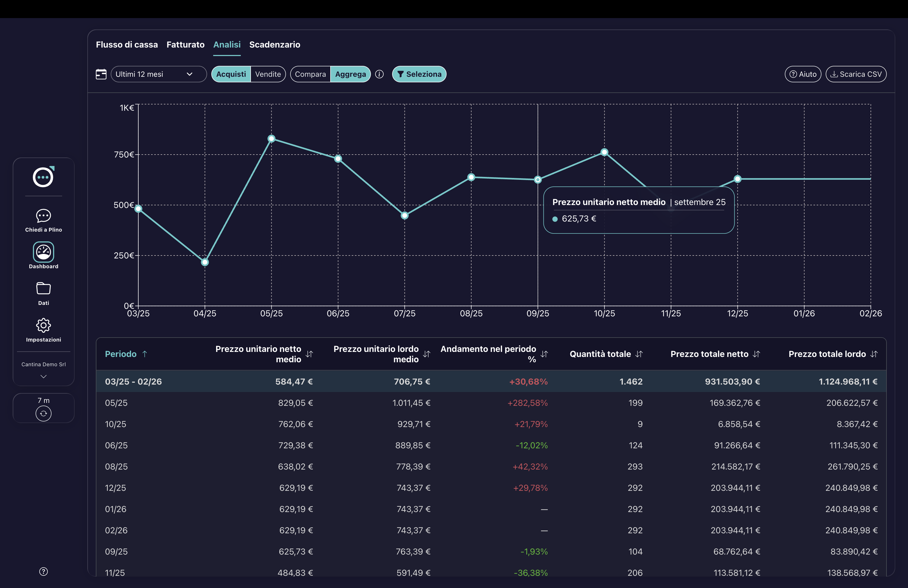Viewport: 908px width, 588px height.
Task: Switch view mode to Compara
Action: tap(310, 74)
